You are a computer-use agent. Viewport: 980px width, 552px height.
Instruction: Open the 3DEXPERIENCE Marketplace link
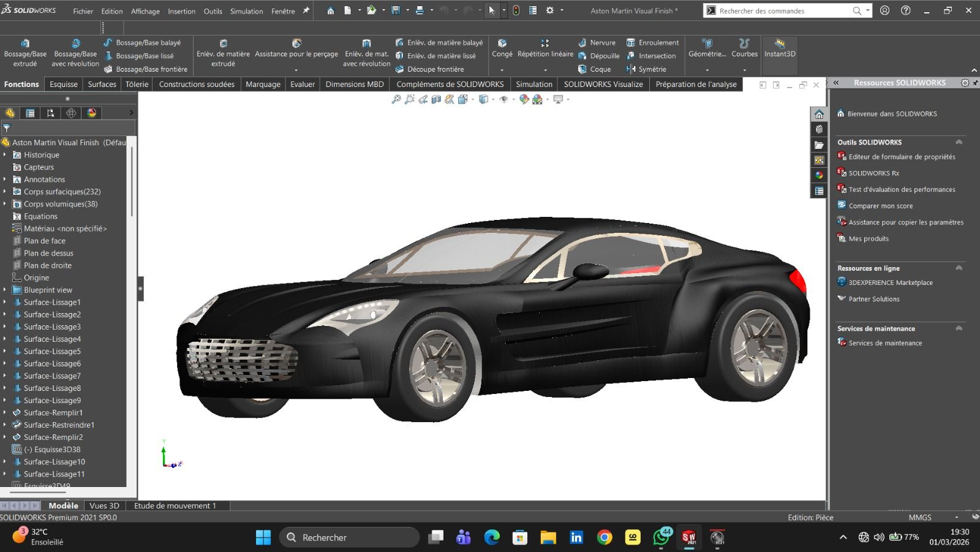coord(890,282)
